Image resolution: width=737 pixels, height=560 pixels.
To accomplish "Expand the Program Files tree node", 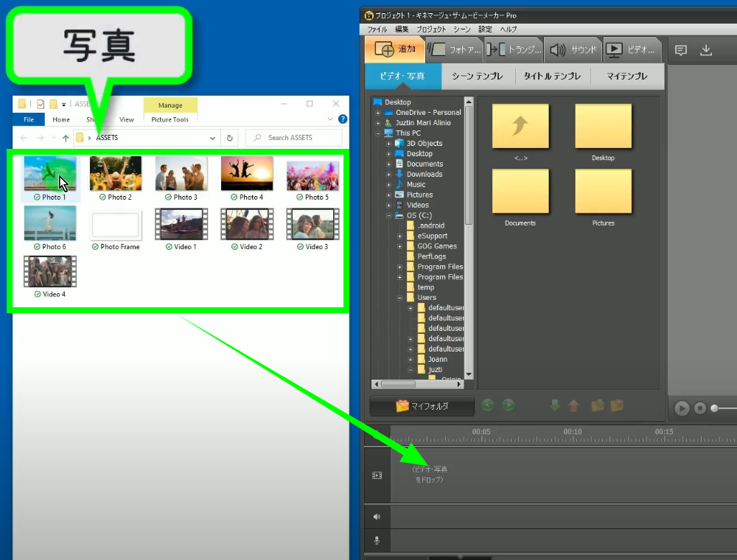I will click(399, 267).
